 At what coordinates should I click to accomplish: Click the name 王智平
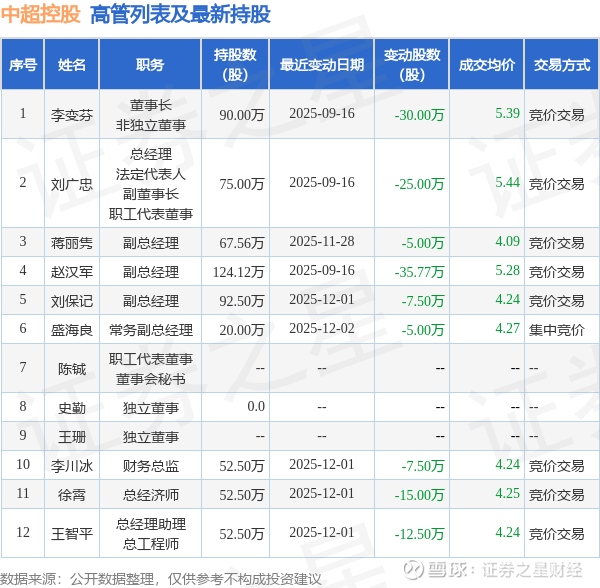(72, 533)
